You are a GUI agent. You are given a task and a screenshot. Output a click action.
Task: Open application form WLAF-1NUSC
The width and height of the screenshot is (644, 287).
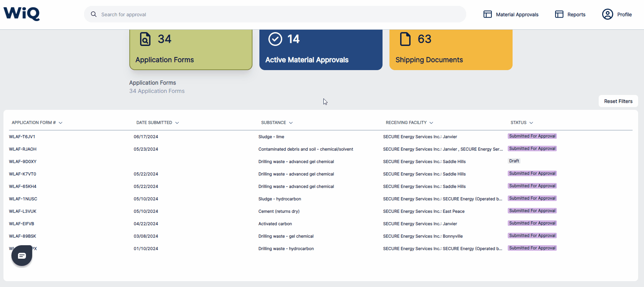click(23, 199)
